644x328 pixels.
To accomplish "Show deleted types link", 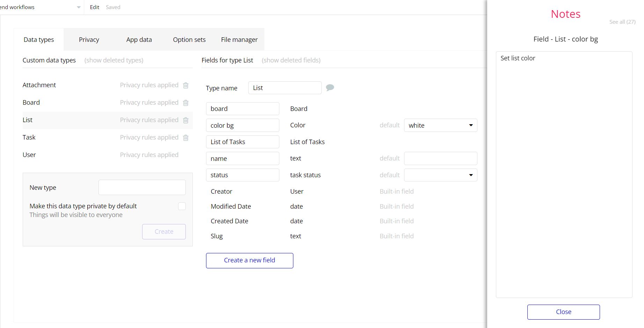I will (x=114, y=60).
